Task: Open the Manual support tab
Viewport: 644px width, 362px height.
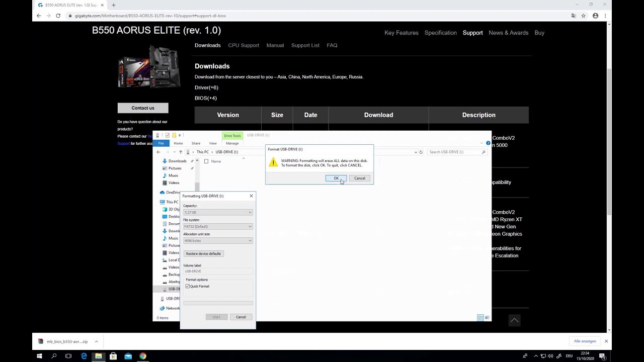Action: (275, 45)
